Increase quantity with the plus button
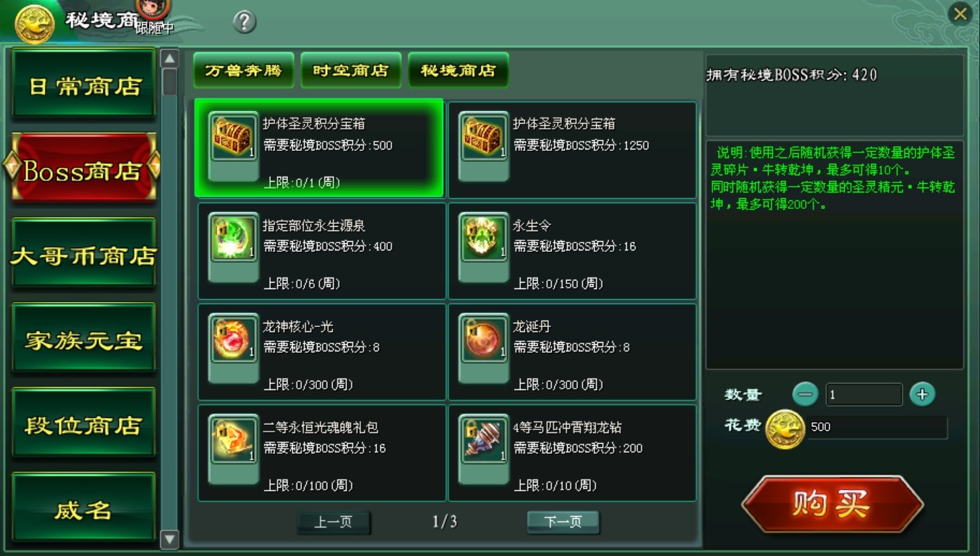The width and height of the screenshot is (980, 556). click(x=922, y=394)
